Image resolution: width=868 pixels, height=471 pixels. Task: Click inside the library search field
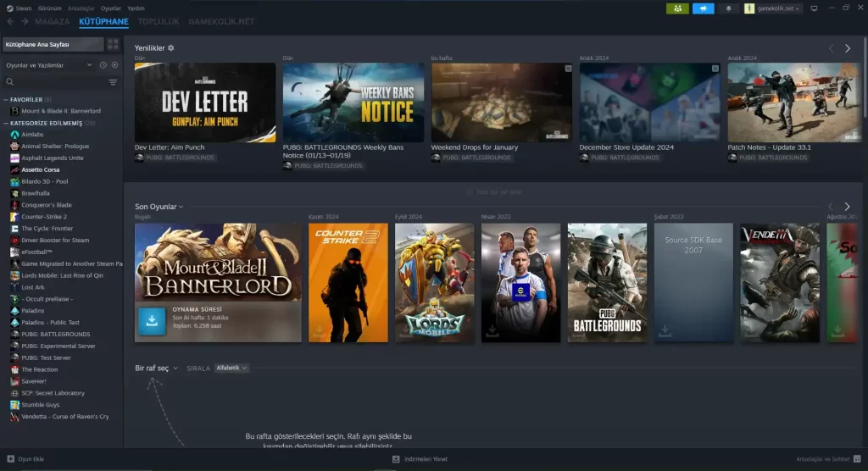[x=55, y=82]
